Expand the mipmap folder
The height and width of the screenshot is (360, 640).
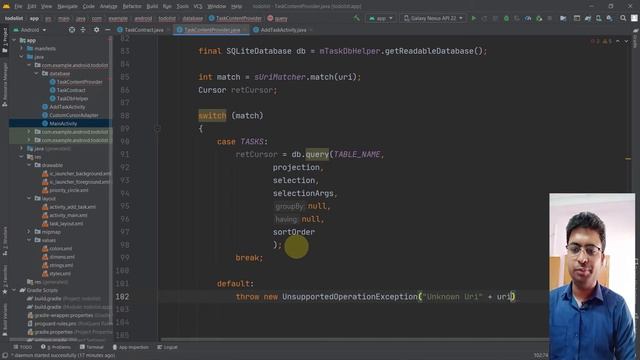(29, 232)
